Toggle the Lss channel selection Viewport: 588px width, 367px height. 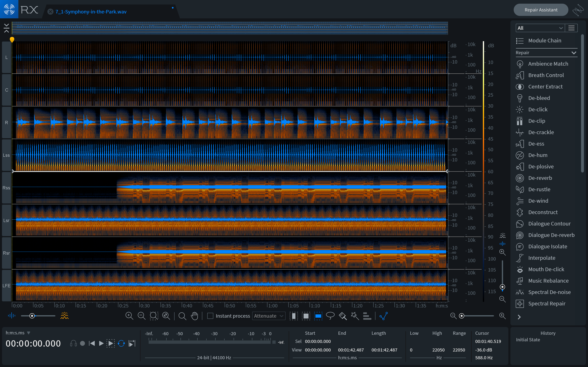pyautogui.click(x=6, y=155)
